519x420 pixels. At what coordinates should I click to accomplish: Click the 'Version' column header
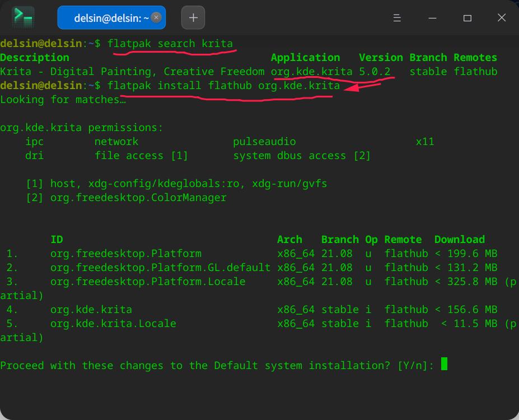[x=381, y=58]
